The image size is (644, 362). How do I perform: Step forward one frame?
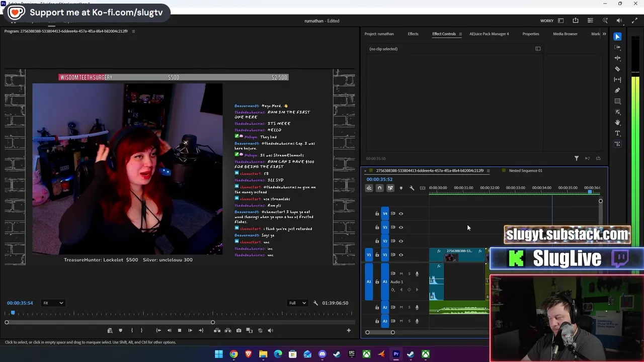point(190,330)
